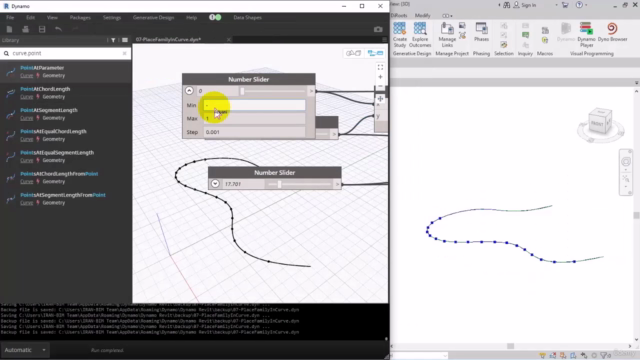Open the Help question mark in Revit
The image size is (640, 360).
pyautogui.click(x=579, y=5)
